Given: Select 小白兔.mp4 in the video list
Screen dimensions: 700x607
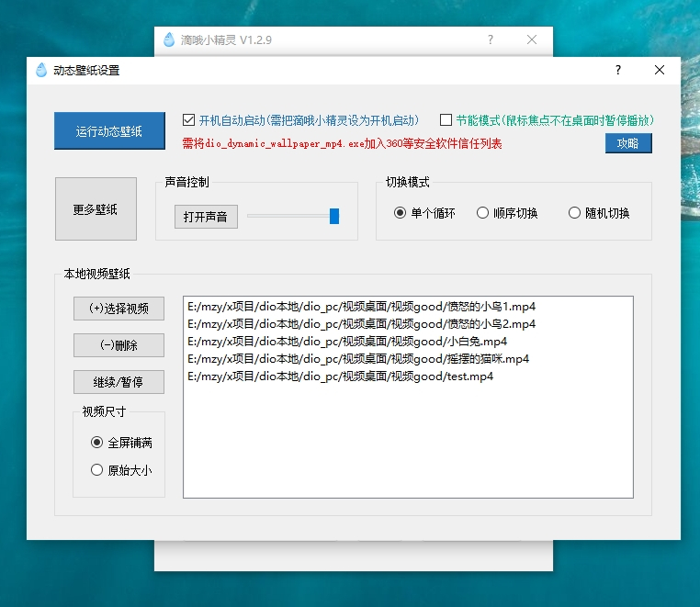Looking at the screenshot, I should point(408,342).
